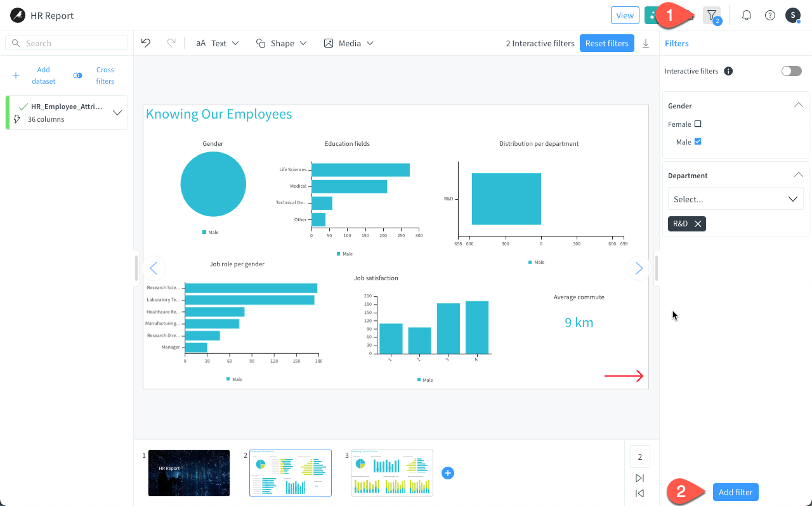Click the Add filter button
Screen dimensions: 812x506
(x=735, y=492)
